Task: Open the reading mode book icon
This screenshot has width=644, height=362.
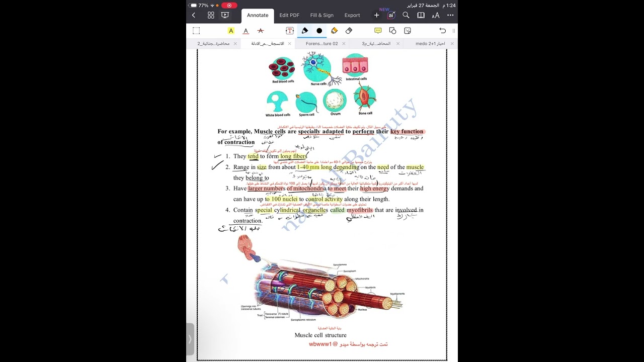Action: pos(421,15)
